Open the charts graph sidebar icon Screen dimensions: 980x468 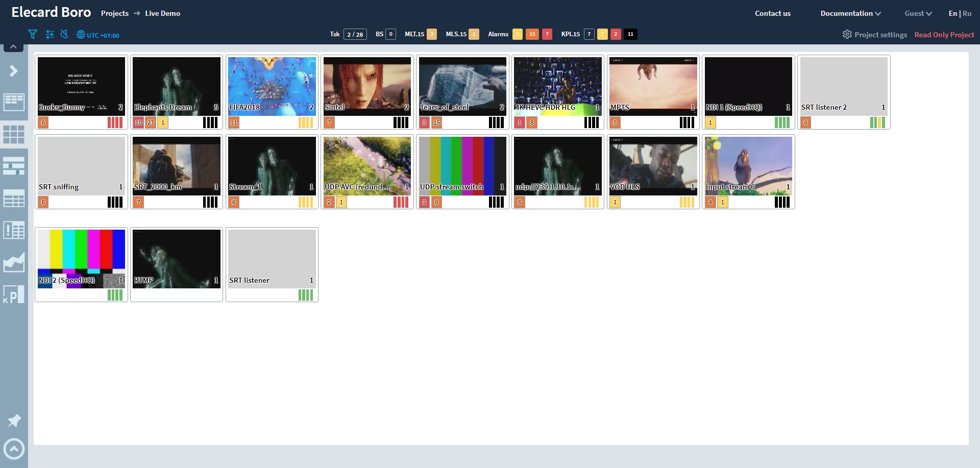(14, 262)
